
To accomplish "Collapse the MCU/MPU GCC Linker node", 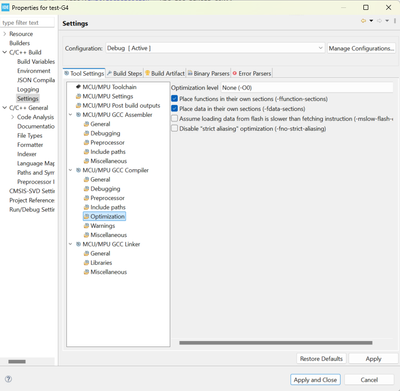I will (70, 244).
